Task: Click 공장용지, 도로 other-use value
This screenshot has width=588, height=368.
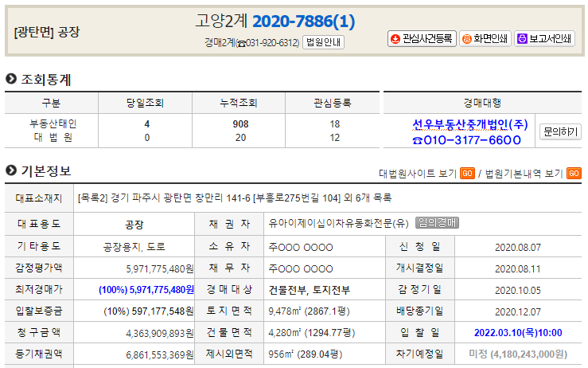Action: point(134,247)
